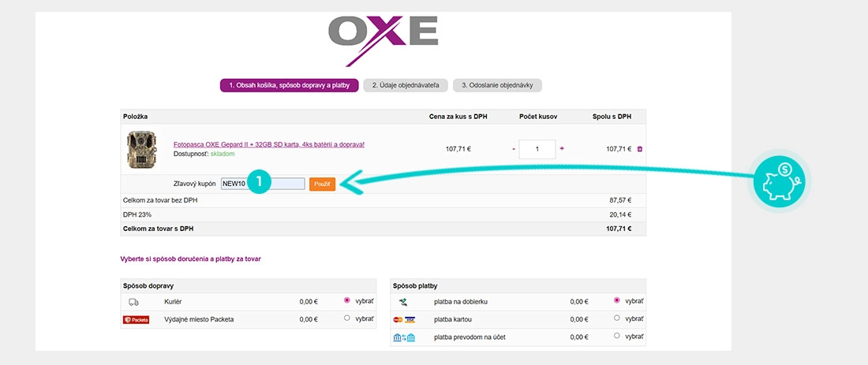The width and height of the screenshot is (868, 365).
Task: Go to step 2. Údaje objednávateľa
Action: point(406,86)
